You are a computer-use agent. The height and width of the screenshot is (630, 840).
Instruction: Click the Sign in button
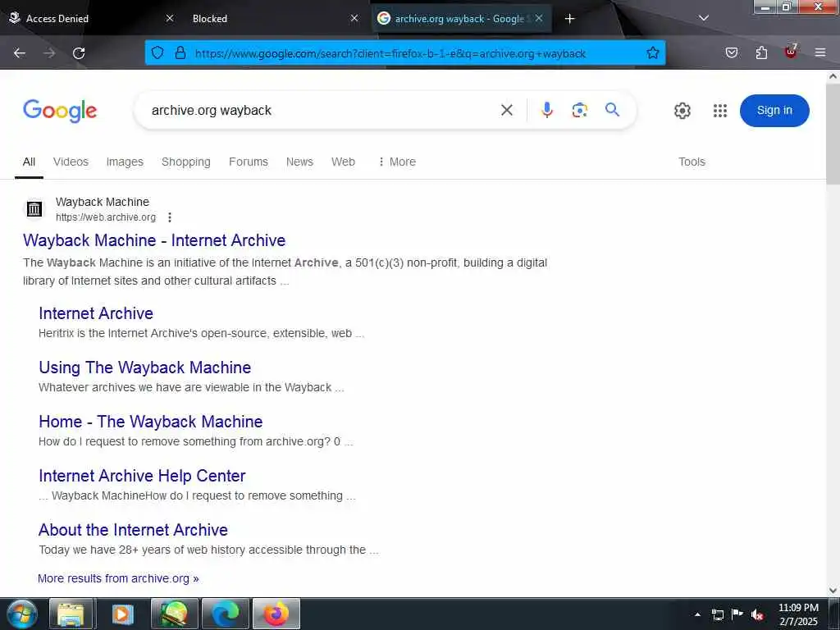pyautogui.click(x=774, y=111)
